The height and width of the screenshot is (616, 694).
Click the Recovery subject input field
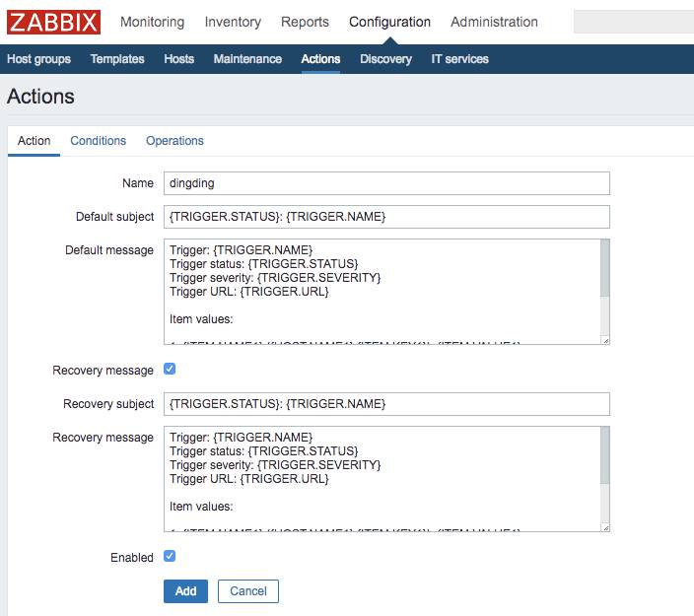click(x=386, y=404)
